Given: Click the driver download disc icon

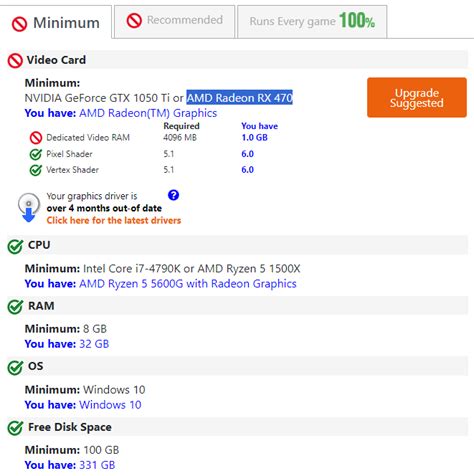Looking at the screenshot, I should (x=29, y=207).
